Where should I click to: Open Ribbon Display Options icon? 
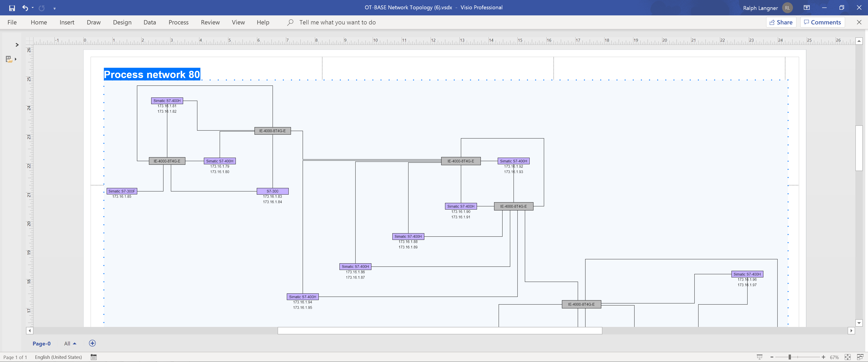[x=807, y=8]
